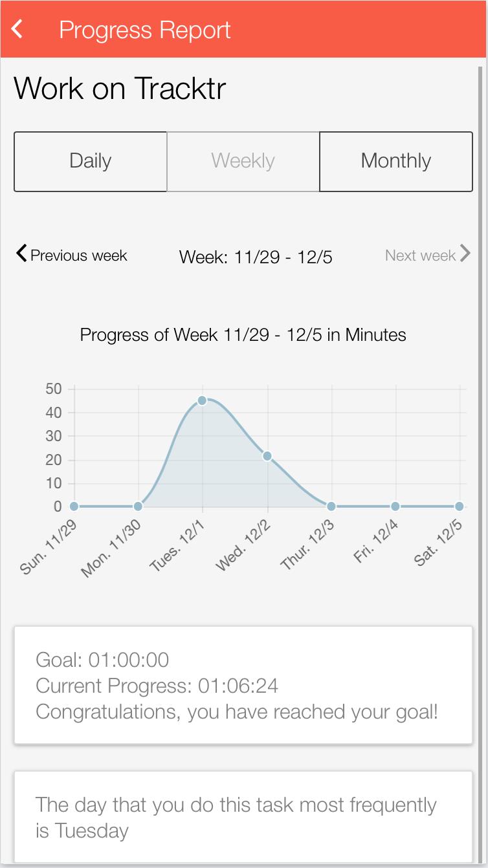Select the Sat. 12/5 chart point

[459, 506]
